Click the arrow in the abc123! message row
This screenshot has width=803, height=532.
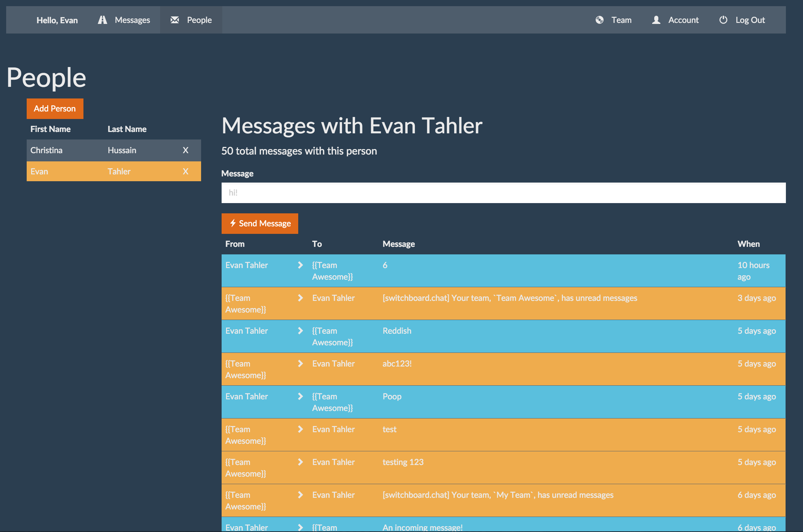click(x=300, y=363)
